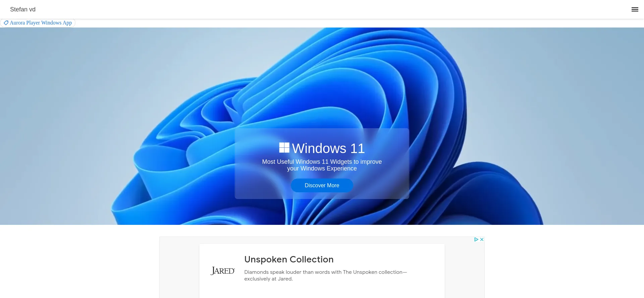Click the Windows 11 heading text
This screenshot has height=298, width=644.
point(328,148)
